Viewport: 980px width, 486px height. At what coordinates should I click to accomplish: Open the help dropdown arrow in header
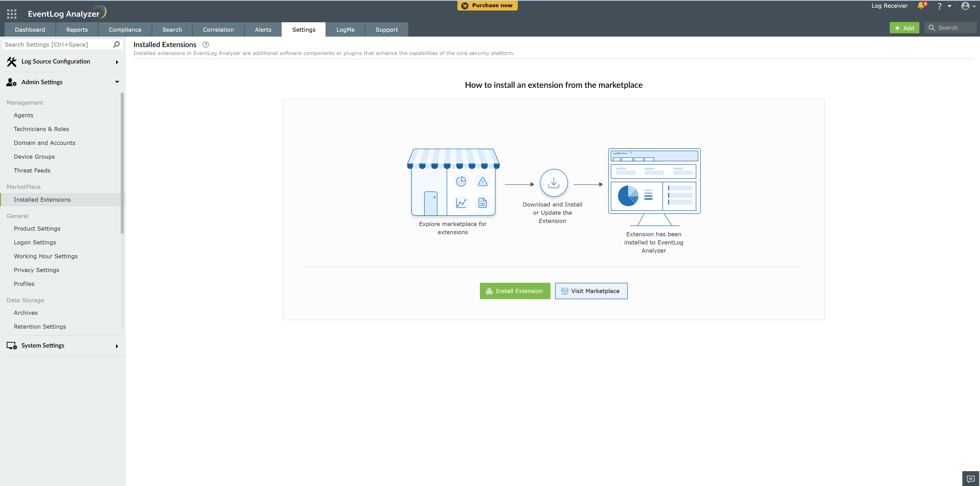950,6
